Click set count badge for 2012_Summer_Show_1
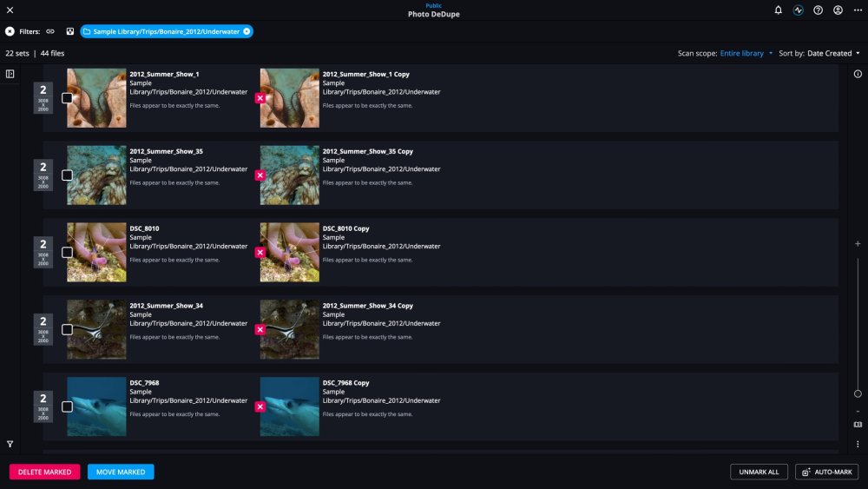The image size is (868, 489). [43, 98]
